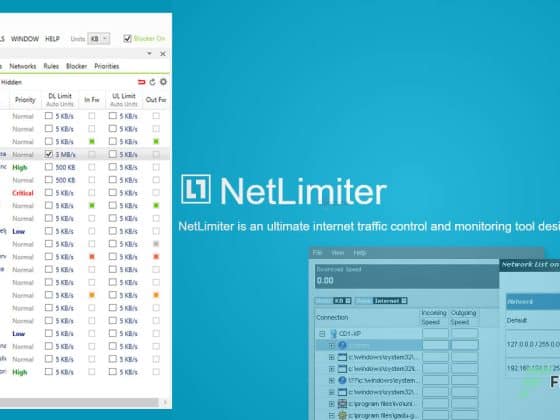Click the icon of the program files\volum row
Image resolution: width=560 pixels, height=420 pixels.
(x=342, y=404)
